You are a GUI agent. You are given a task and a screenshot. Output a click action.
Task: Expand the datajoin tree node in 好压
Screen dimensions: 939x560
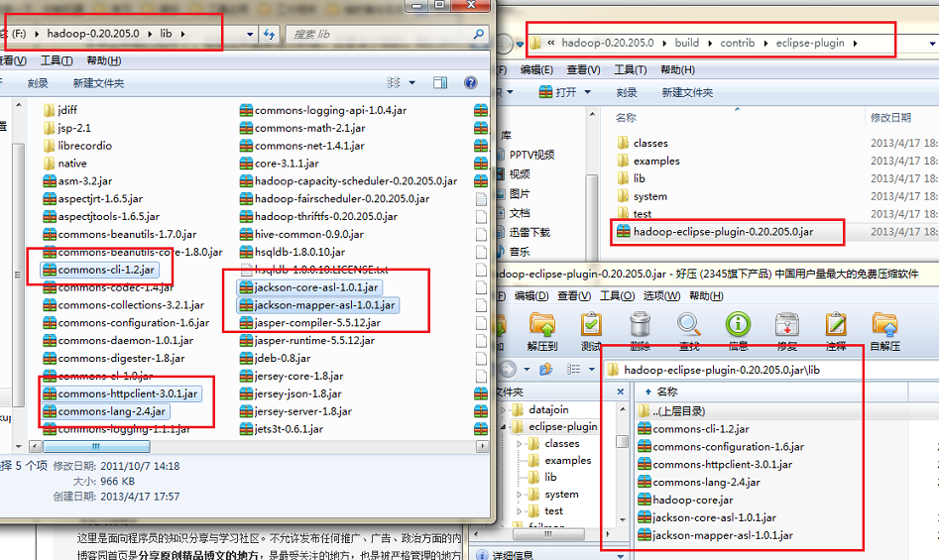504,409
